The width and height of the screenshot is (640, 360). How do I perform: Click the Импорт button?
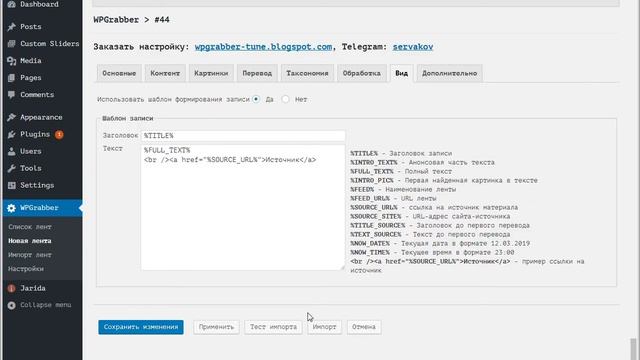[324, 327]
